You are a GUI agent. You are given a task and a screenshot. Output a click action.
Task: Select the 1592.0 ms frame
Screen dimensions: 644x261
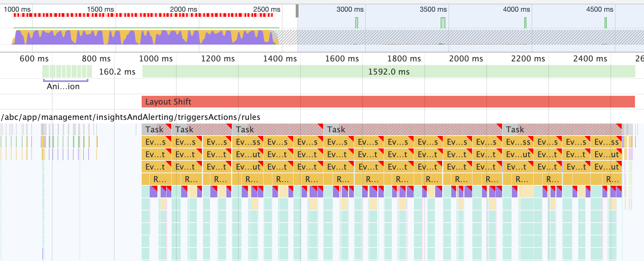click(388, 72)
